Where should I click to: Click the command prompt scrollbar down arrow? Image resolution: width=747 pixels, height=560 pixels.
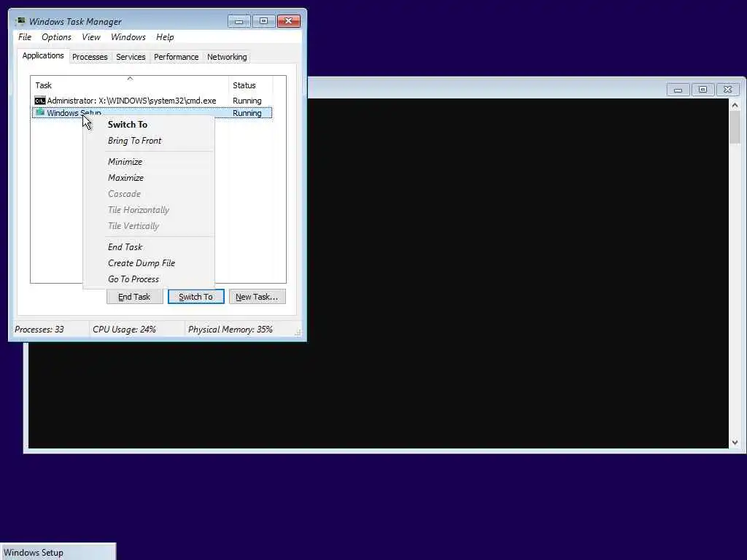pos(735,443)
